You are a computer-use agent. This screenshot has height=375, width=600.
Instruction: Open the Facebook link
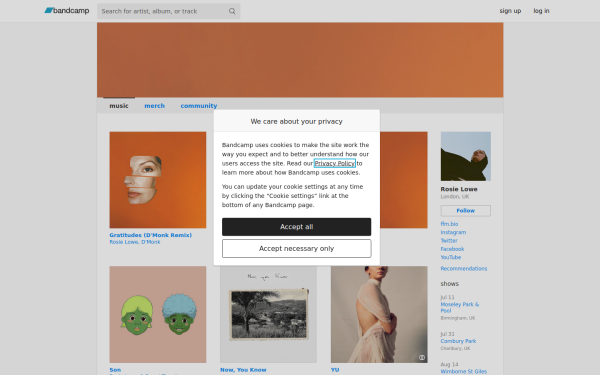(452, 249)
